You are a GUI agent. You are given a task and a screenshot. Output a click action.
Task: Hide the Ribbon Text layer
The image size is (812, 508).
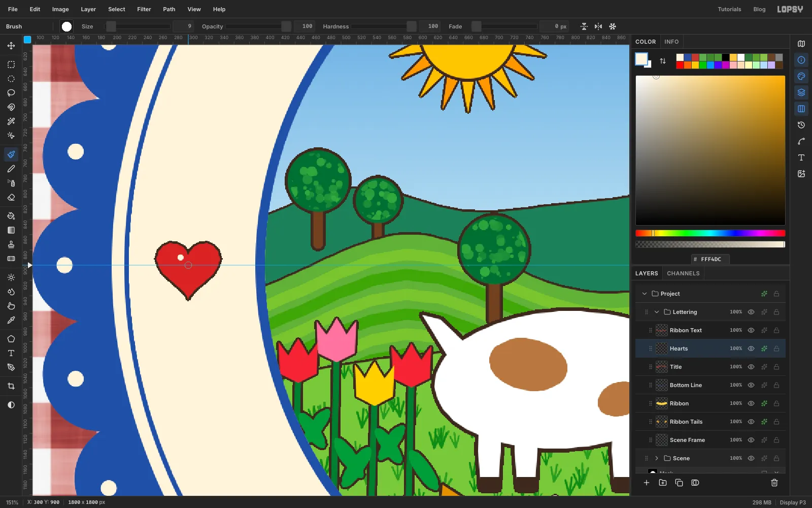click(751, 330)
